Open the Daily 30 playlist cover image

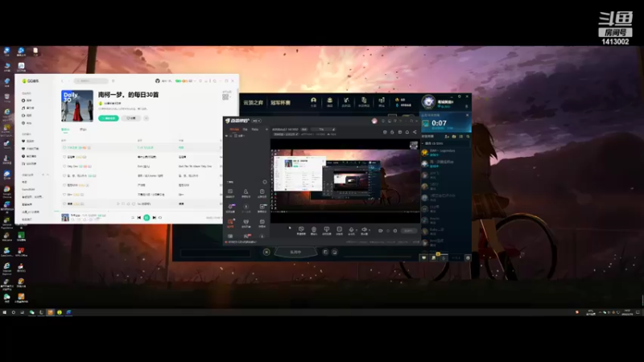77,106
